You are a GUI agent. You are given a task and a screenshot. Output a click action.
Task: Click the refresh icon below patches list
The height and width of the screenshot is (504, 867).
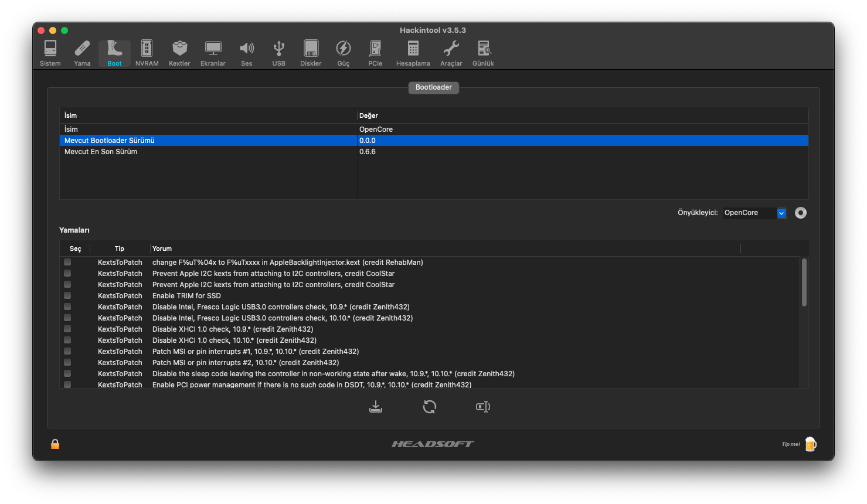click(430, 407)
